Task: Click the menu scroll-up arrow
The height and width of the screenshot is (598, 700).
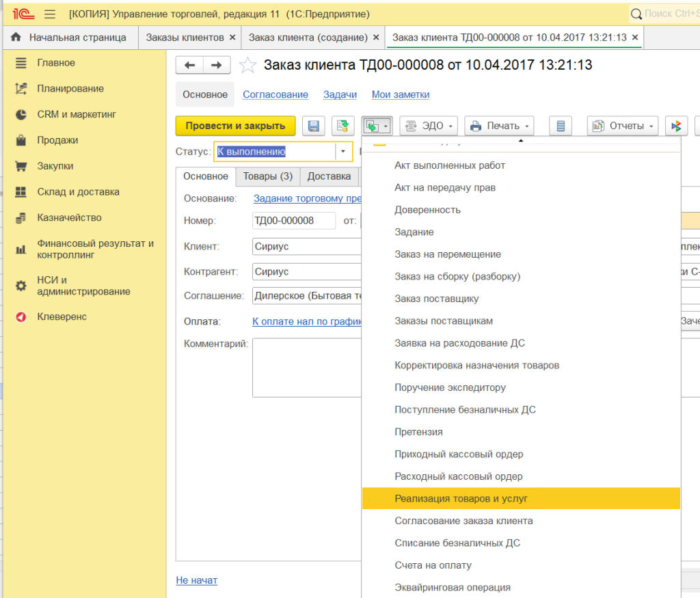Action: (x=521, y=141)
